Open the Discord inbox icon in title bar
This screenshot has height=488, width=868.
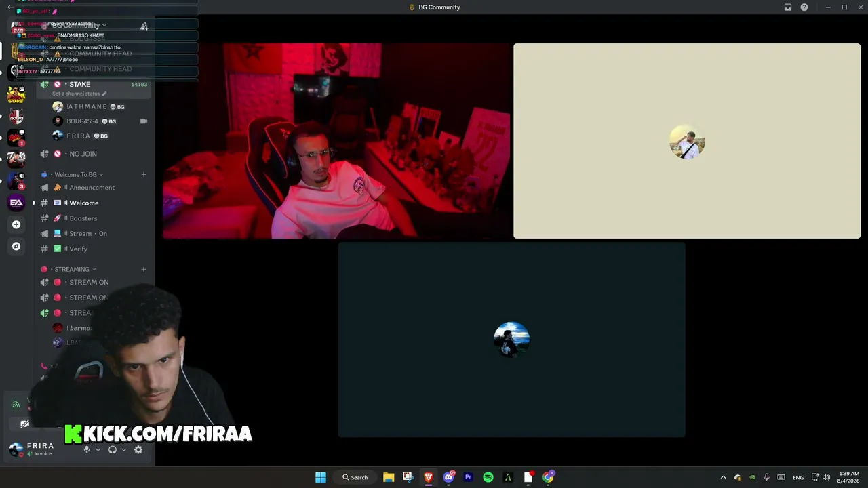(x=788, y=7)
